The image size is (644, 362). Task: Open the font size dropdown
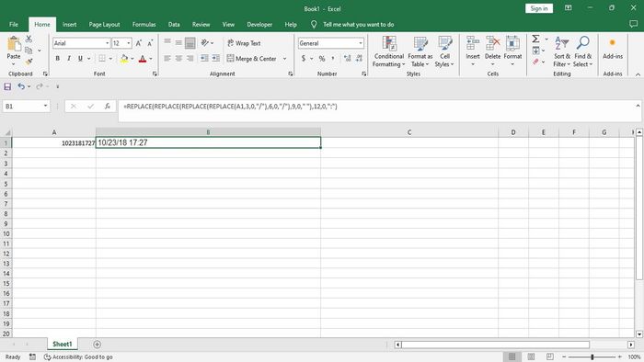pyautogui.click(x=129, y=43)
